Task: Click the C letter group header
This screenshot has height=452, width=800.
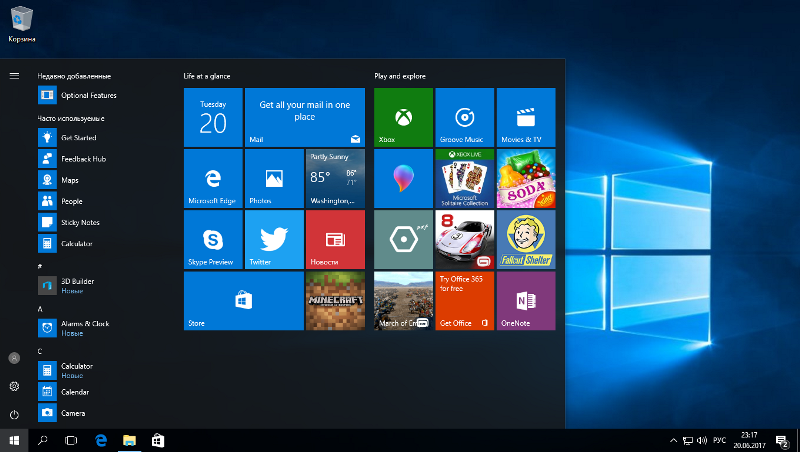Action: pos(40,351)
